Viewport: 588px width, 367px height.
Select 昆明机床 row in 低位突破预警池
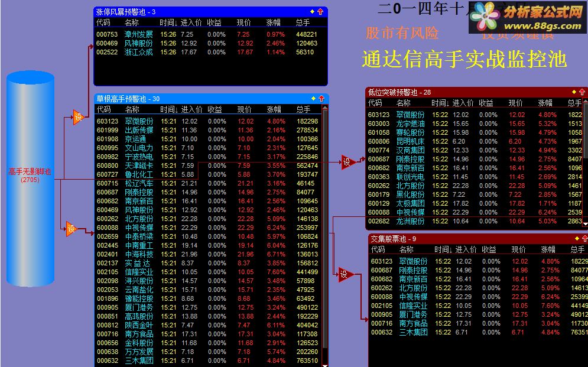pyautogui.click(x=475, y=141)
